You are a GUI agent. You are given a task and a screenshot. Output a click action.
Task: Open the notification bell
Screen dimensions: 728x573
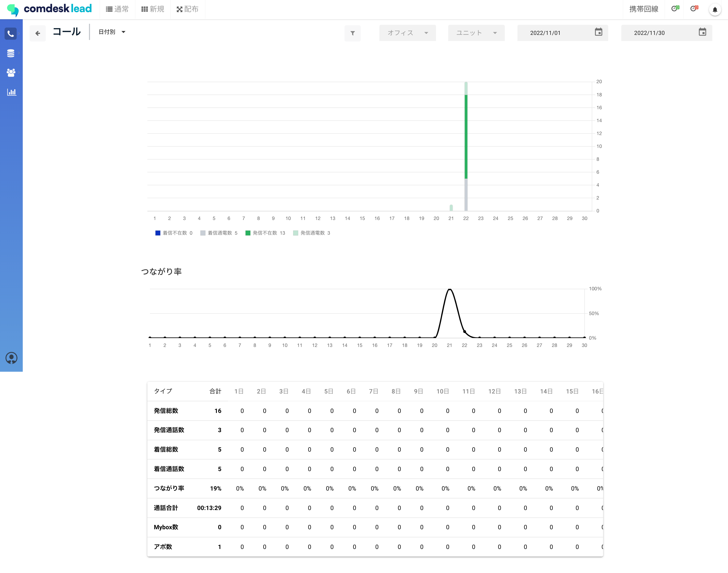[x=715, y=10]
